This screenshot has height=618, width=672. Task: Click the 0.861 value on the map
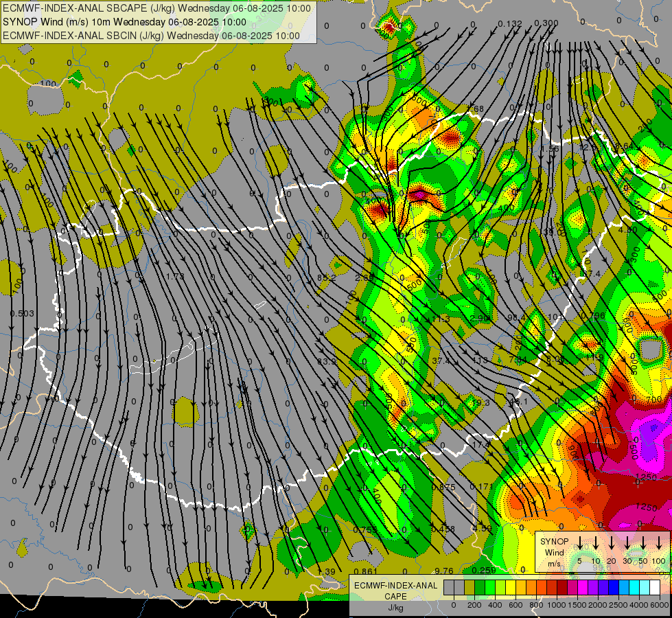pos(366,571)
